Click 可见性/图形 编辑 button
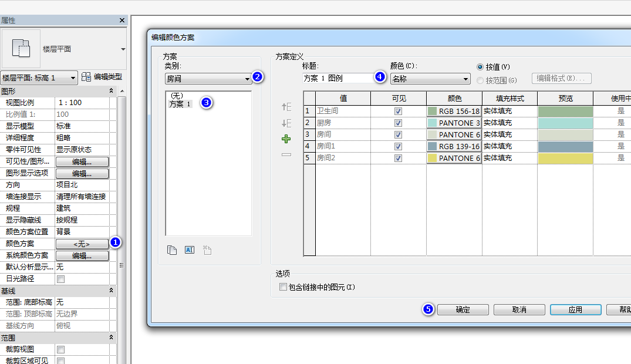 coord(82,162)
